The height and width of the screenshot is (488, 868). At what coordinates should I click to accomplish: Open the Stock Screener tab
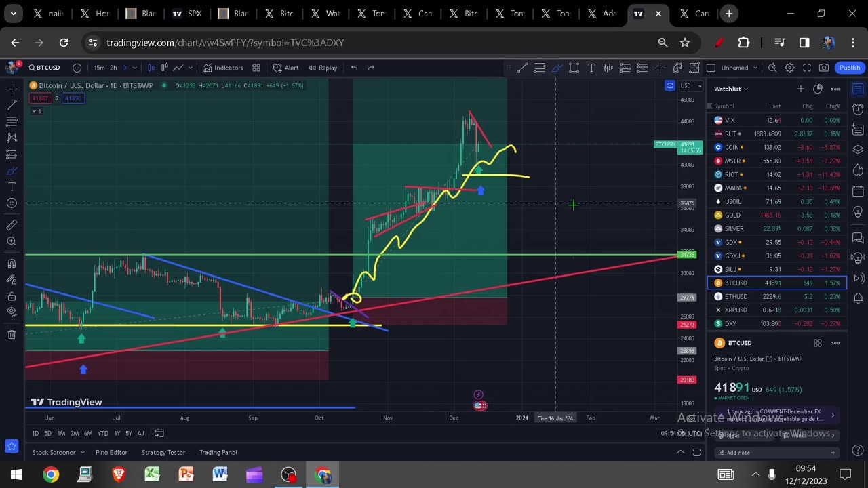click(54, 452)
